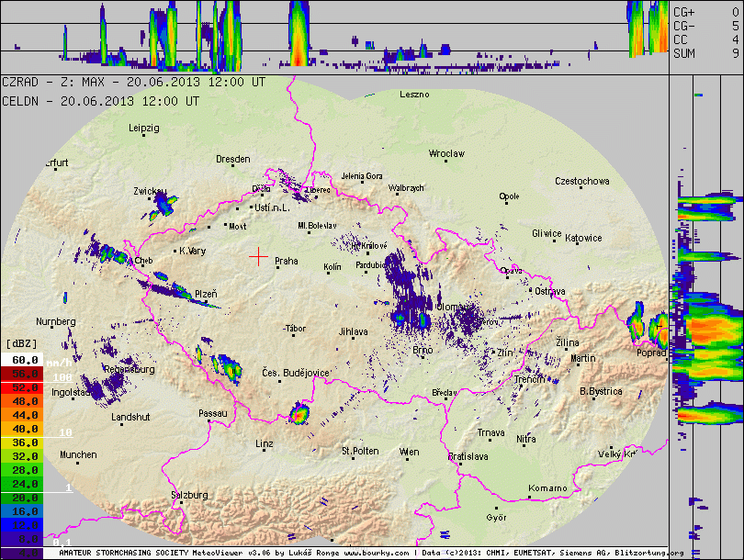Choose the 24.0 dBZ green legend swatch
Screen dimensions: 744x560
click(20, 483)
